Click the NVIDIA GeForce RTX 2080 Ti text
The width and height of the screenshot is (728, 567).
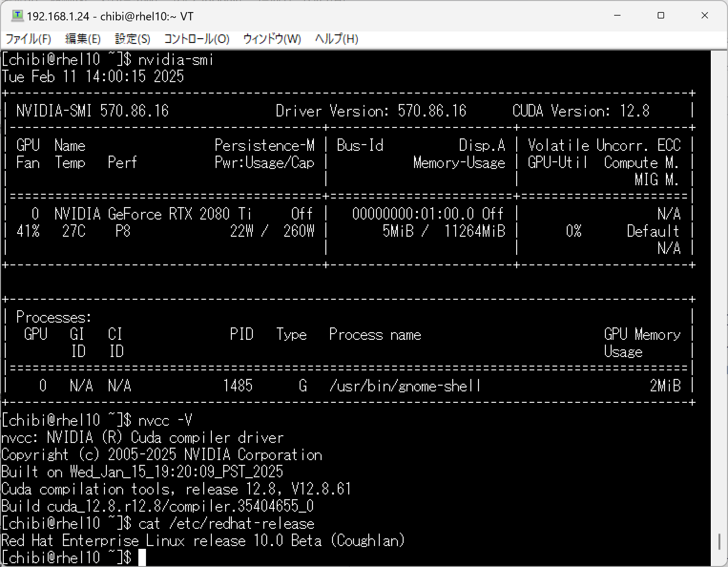click(153, 214)
